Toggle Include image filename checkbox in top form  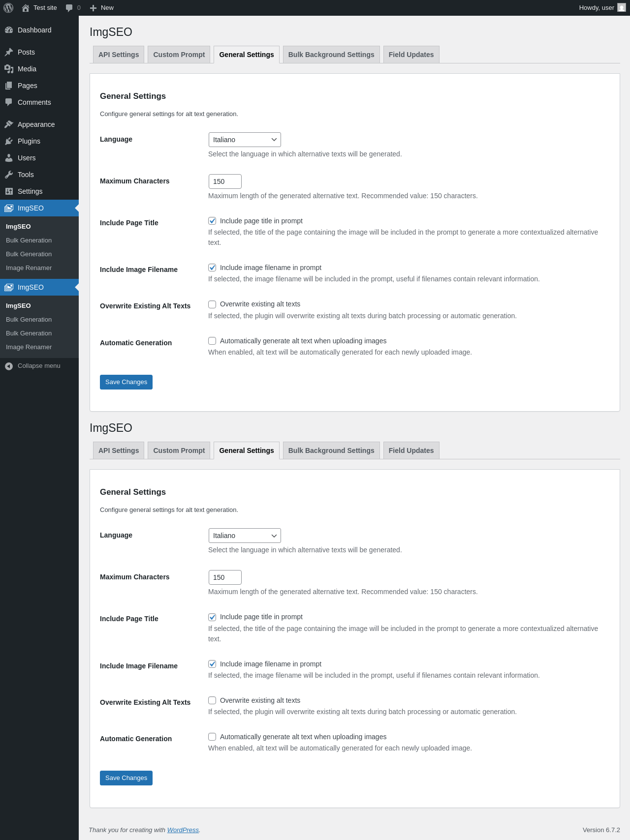tap(212, 268)
